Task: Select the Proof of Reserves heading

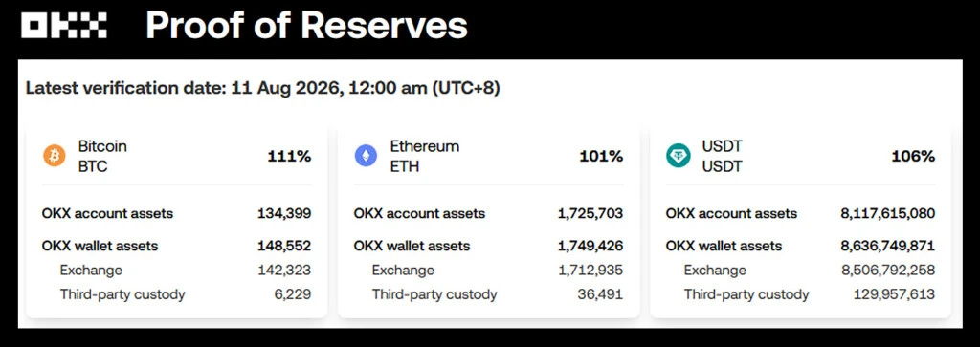Action: point(307,26)
